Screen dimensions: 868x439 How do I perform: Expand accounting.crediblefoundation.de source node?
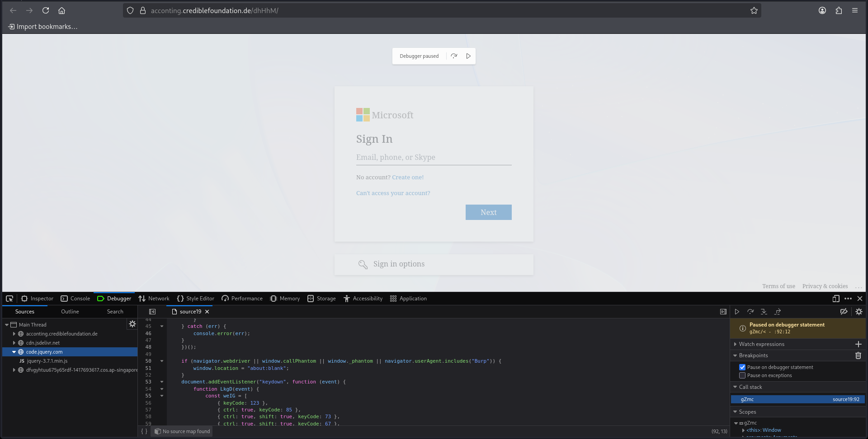14,334
